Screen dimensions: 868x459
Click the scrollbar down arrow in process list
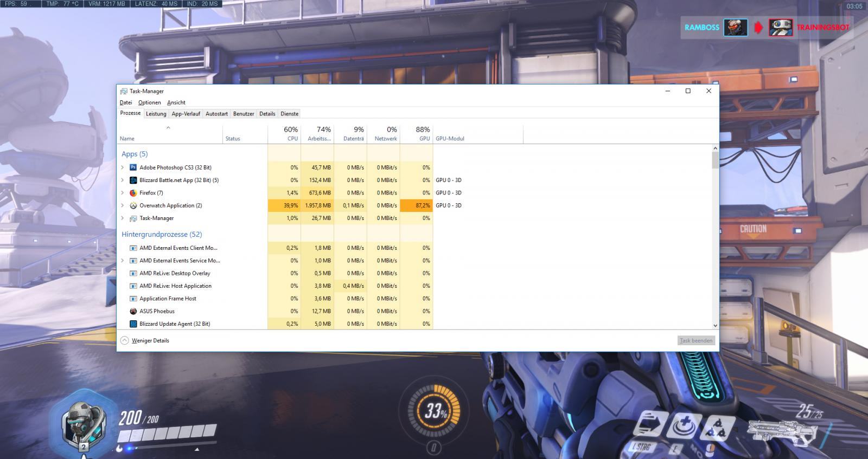coord(715,326)
